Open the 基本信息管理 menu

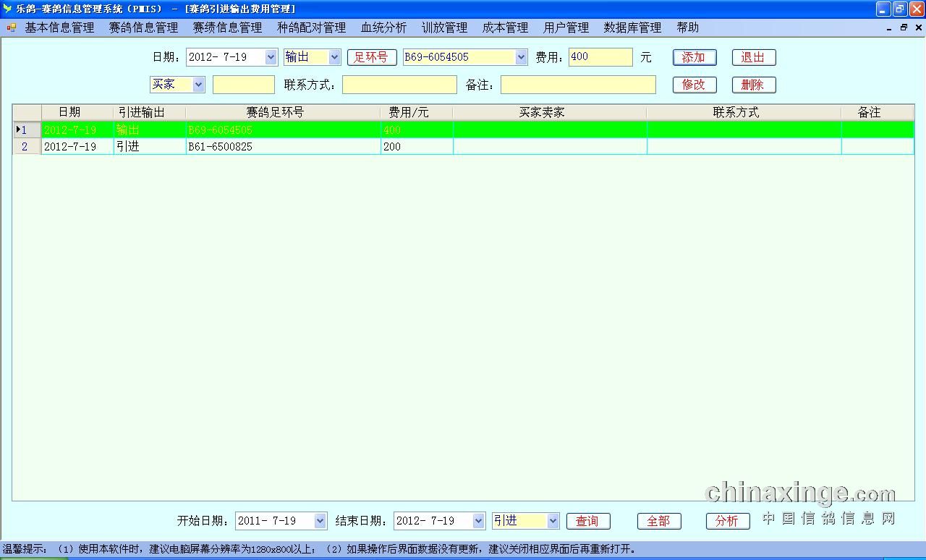(x=59, y=27)
